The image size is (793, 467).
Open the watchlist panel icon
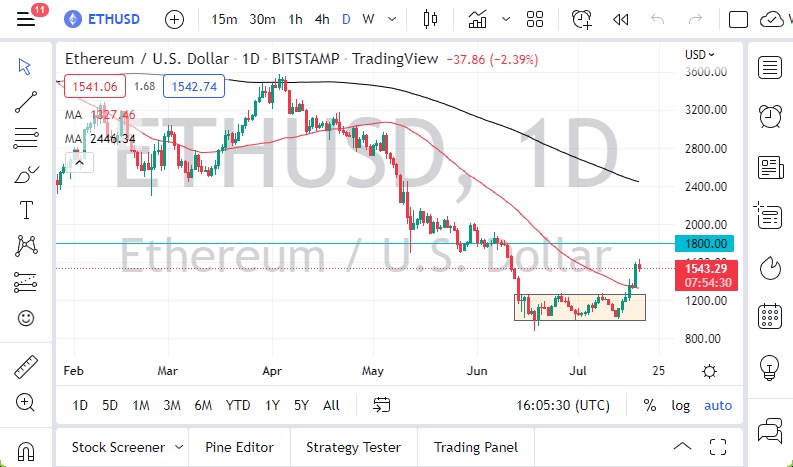point(769,67)
